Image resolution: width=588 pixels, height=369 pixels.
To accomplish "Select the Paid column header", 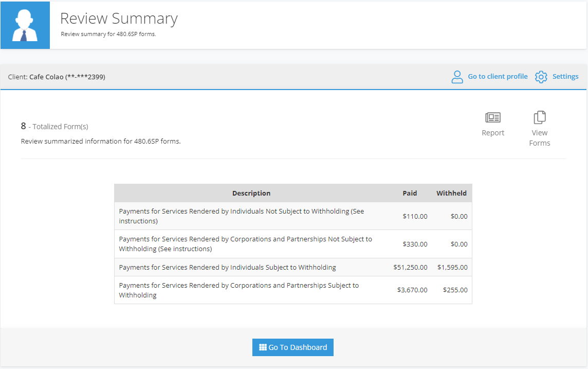I will (x=410, y=194).
